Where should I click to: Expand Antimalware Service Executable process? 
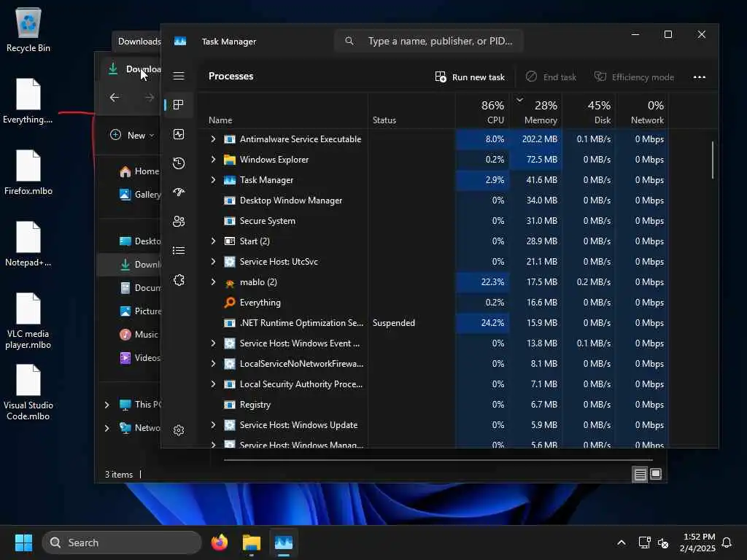tap(213, 139)
